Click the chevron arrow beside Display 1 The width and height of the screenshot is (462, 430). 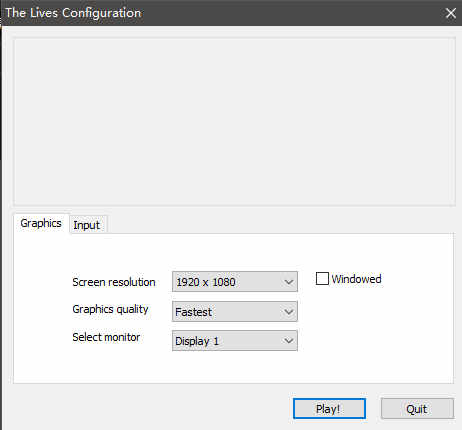point(289,341)
